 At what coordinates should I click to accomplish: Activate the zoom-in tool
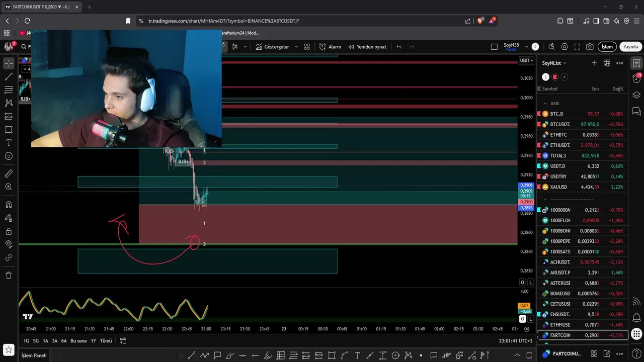(9, 187)
